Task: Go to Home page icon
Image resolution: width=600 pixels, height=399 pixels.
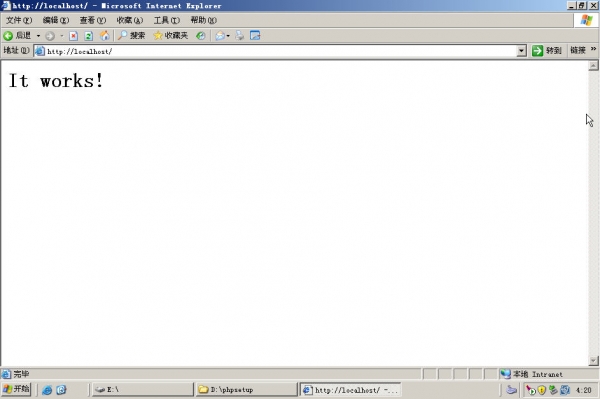Action: tap(104, 36)
